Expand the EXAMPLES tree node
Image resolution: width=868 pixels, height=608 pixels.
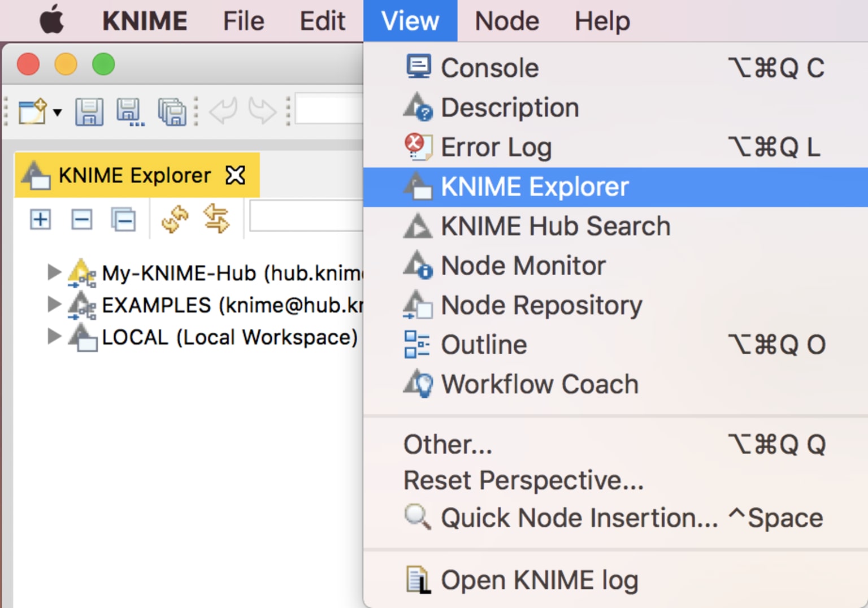pos(54,305)
